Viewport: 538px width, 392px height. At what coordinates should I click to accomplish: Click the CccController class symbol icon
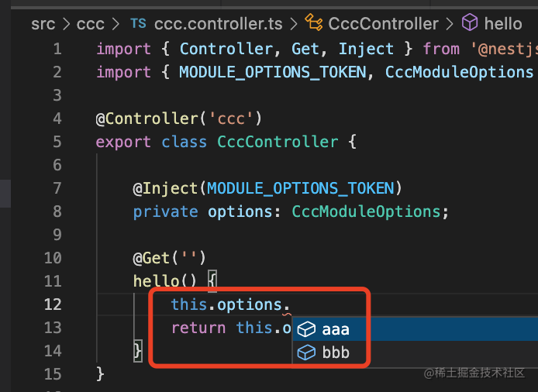pos(314,24)
